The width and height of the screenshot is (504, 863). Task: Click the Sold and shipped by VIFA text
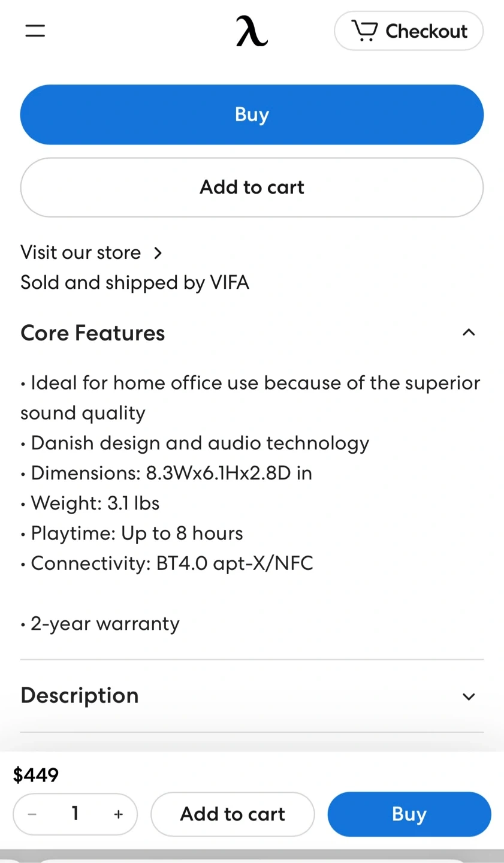135,282
